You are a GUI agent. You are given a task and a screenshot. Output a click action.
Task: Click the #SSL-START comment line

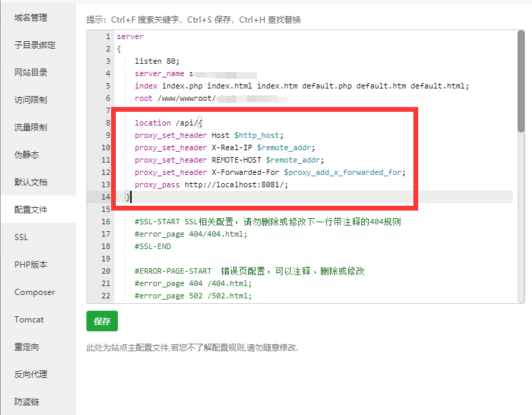(x=267, y=222)
